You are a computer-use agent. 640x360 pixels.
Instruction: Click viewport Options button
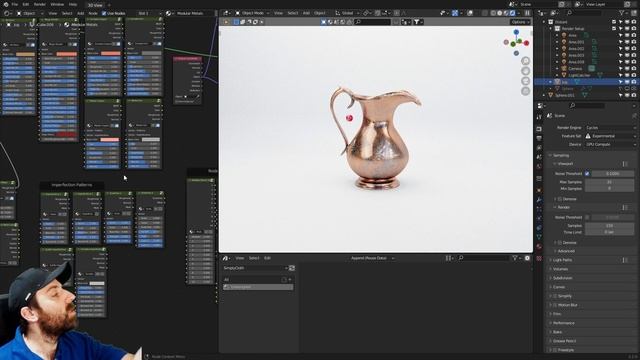click(x=520, y=22)
